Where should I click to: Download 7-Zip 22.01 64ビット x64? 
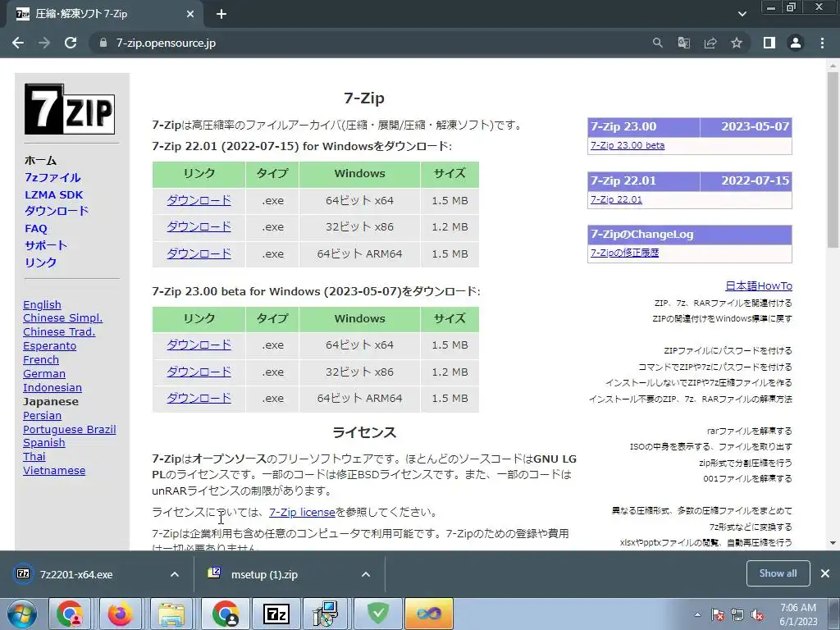coord(199,200)
